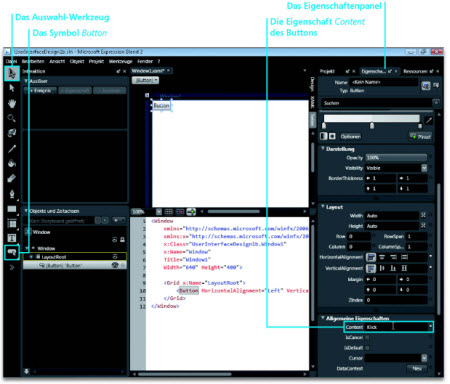Select the Brush Transform tool

pos(12,178)
